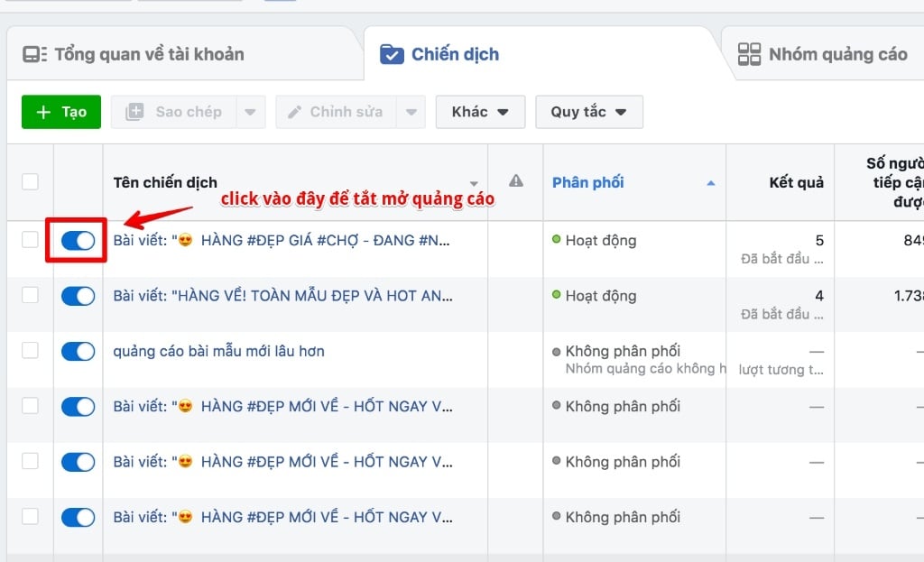
Task: Click the green Tạo create button
Action: 61,112
